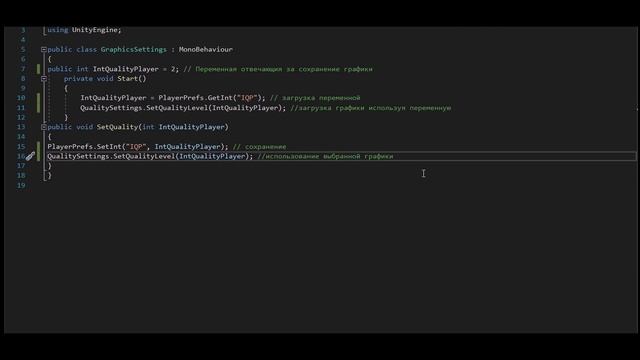
Task: Click line number 11 in the gutter
Action: (x=21, y=108)
